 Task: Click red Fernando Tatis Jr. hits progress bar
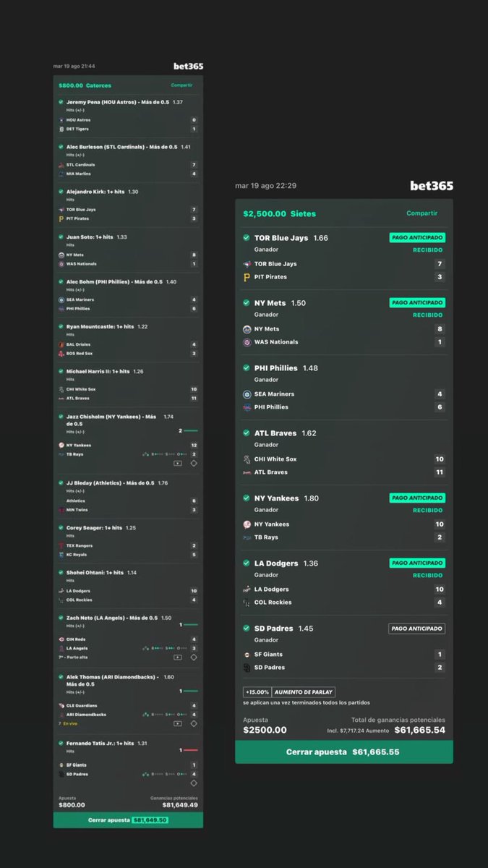[x=190, y=750]
